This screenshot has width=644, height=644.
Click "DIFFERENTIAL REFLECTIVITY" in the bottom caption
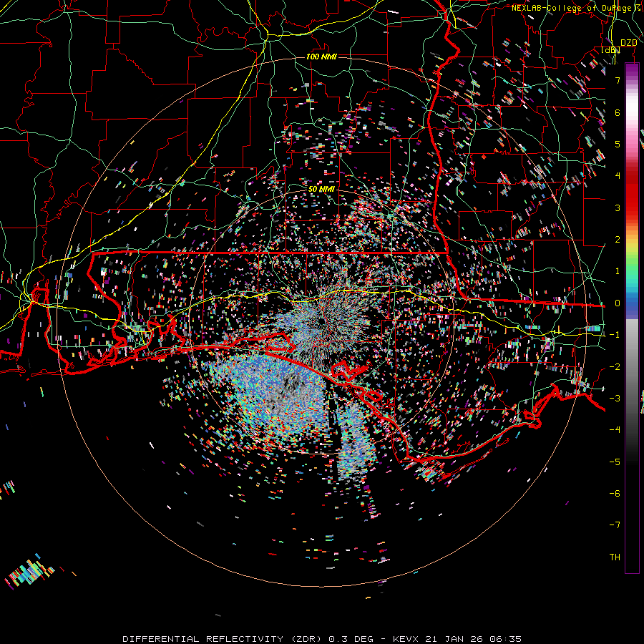click(x=203, y=639)
